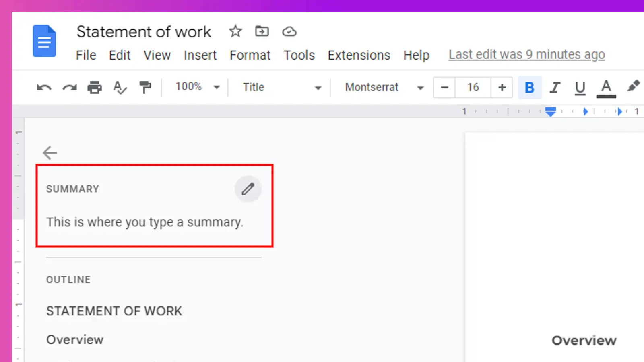Check the cloud document status icon
Viewport: 644px width, 362px height.
click(x=289, y=31)
